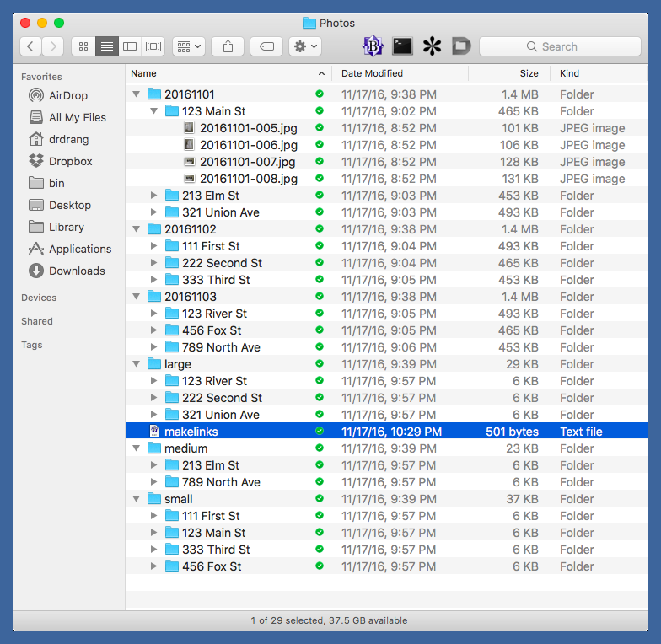Open the Action gear menu
The height and width of the screenshot is (644, 661).
[x=304, y=46]
